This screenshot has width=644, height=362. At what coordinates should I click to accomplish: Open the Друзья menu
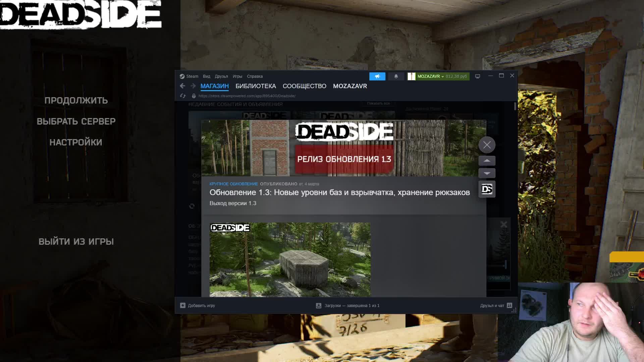point(221,76)
